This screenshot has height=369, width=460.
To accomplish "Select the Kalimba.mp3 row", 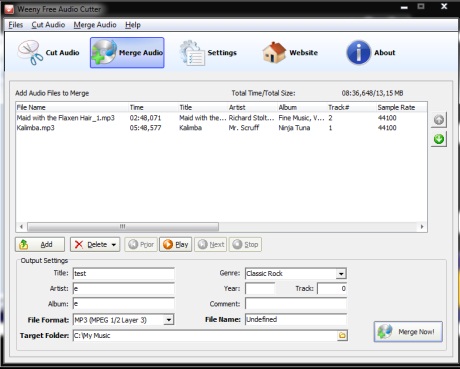I will pyautogui.click(x=221, y=128).
